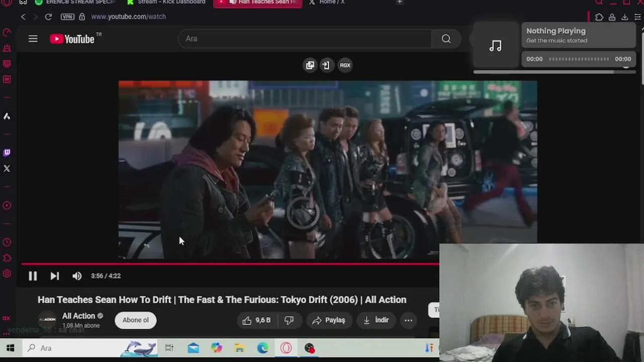
Task: Open Twitch in the sidebar
Action: click(7, 153)
